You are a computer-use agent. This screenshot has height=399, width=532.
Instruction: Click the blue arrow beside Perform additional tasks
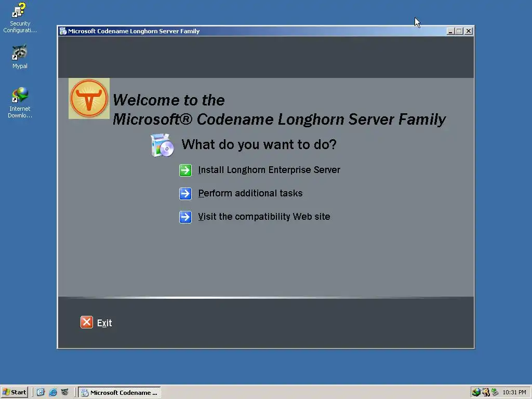click(185, 194)
